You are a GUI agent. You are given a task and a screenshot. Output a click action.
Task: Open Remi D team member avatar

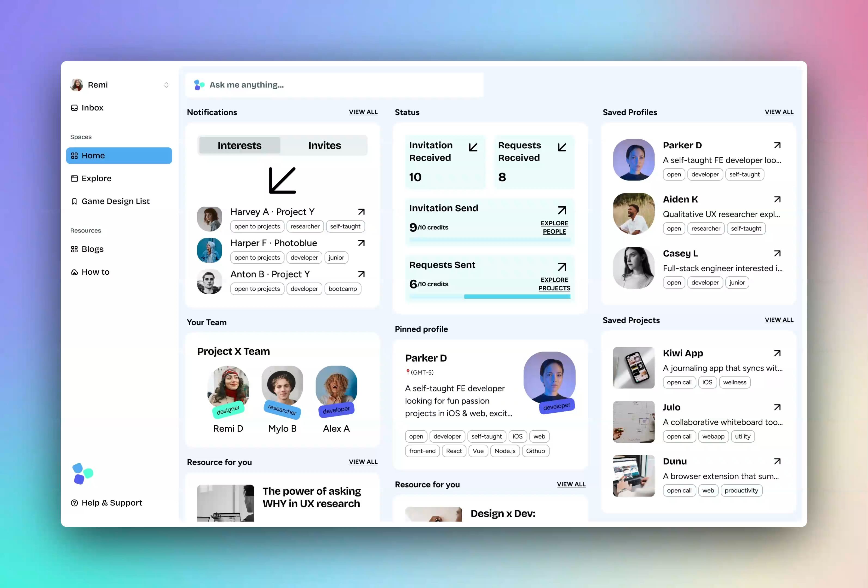(x=228, y=386)
